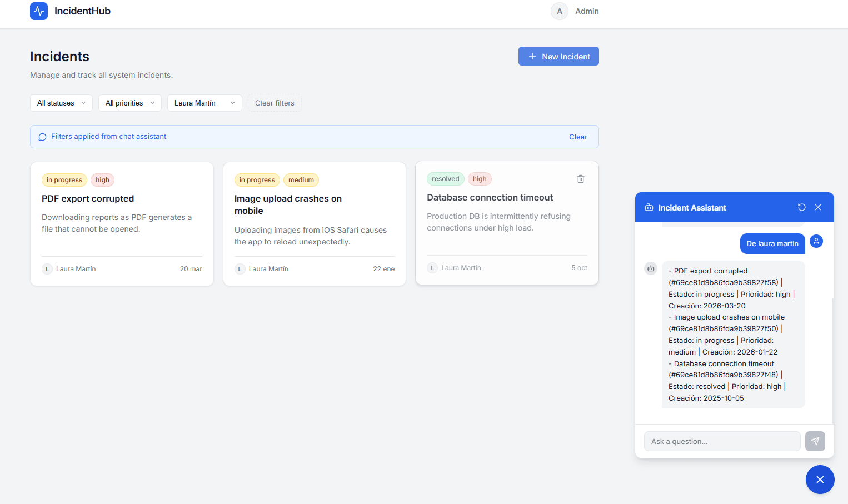848x504 pixels.
Task: Click the Admin avatar circle in the header
Action: tap(559, 11)
